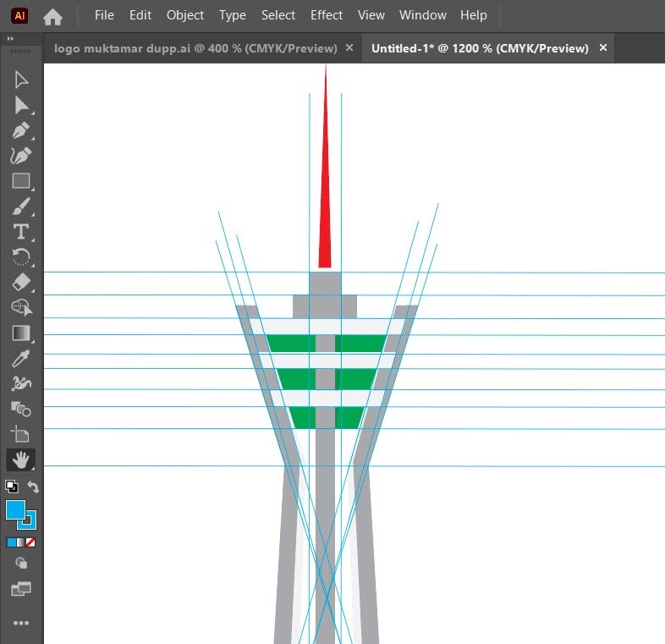Open the Edit menu

point(140,15)
